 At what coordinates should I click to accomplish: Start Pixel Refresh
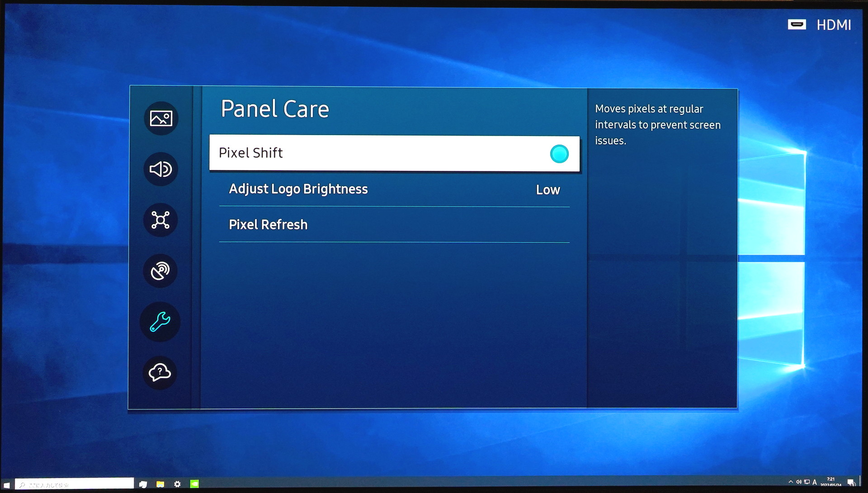(x=268, y=225)
